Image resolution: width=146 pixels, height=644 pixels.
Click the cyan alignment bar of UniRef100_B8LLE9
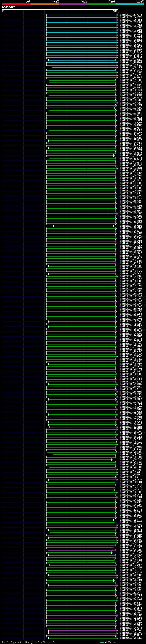(x=85, y=67)
